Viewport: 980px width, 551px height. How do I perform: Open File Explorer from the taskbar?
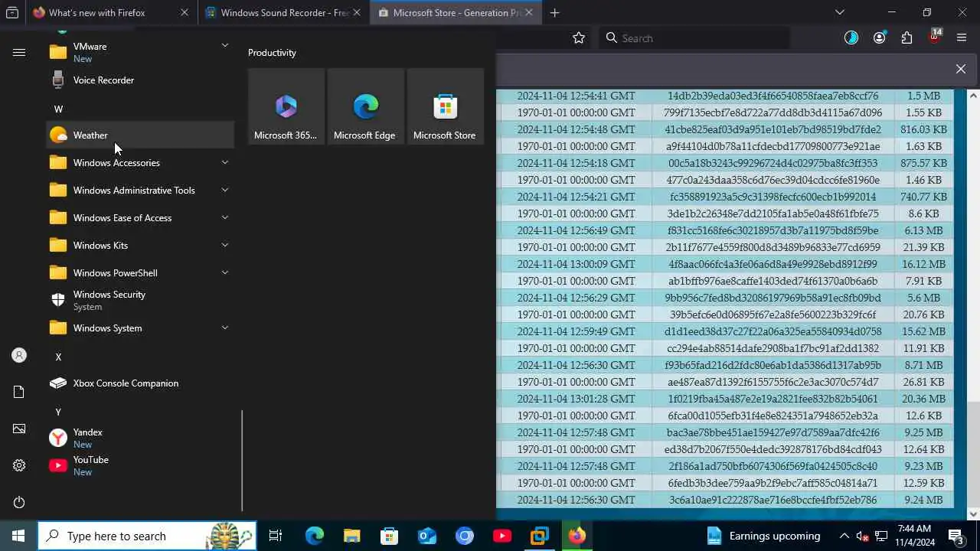click(352, 536)
